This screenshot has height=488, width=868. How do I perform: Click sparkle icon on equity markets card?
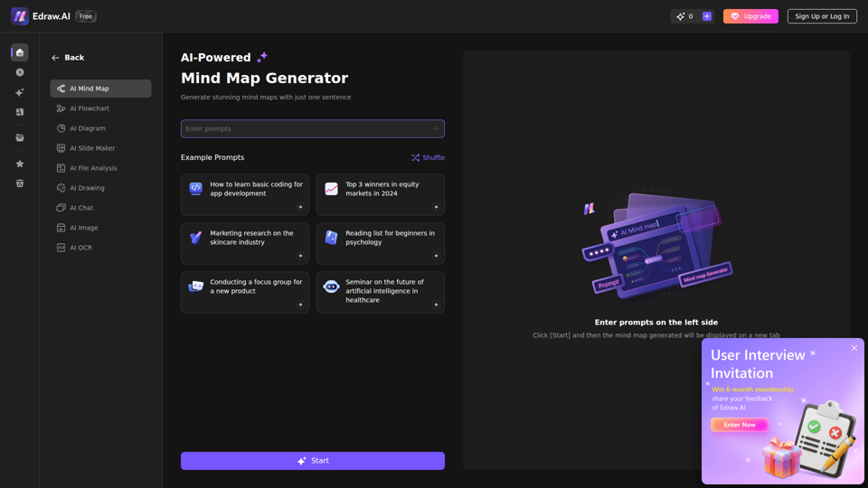coord(436,207)
